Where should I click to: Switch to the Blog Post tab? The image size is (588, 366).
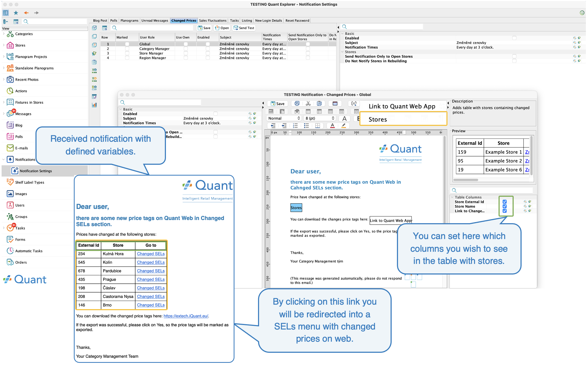(100, 21)
